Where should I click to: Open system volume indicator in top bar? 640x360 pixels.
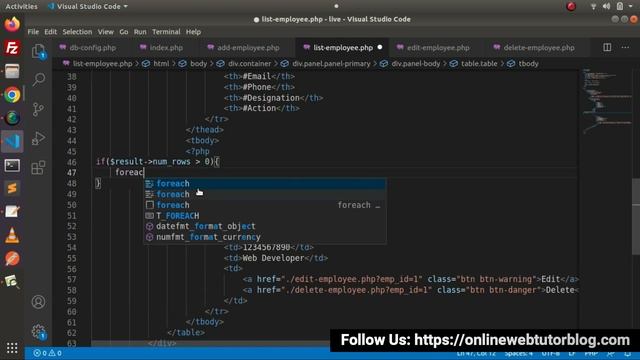click(606, 6)
